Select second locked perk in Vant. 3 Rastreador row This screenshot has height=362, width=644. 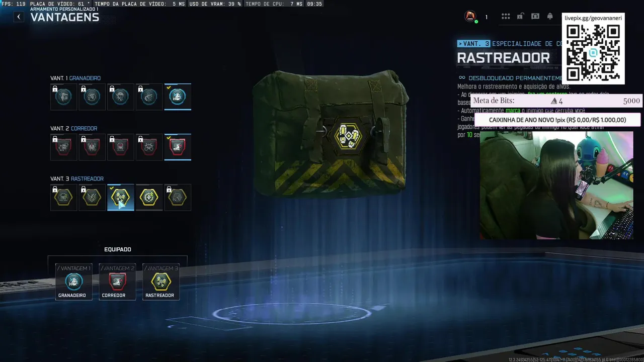pyautogui.click(x=92, y=197)
